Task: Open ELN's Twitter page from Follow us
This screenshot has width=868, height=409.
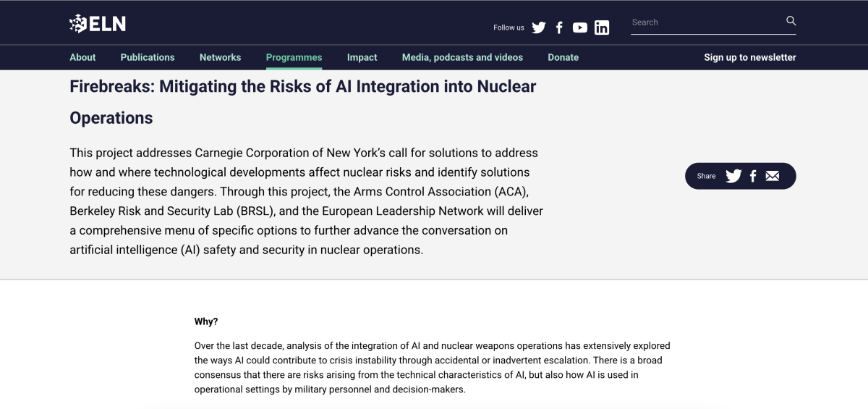Action: 539,28
